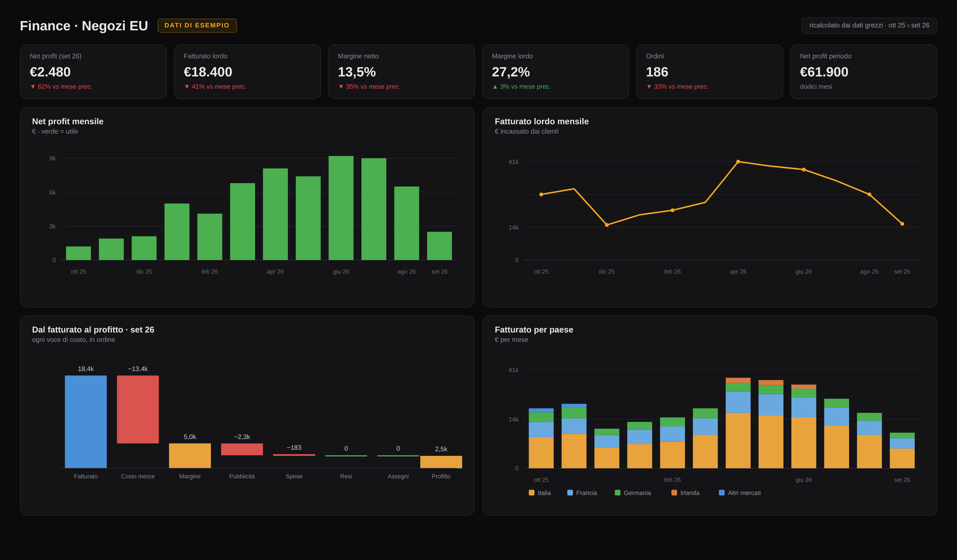The height and width of the screenshot is (560, 957).
Task: Click the '18,4k' waterfall value label
Action: (86, 369)
